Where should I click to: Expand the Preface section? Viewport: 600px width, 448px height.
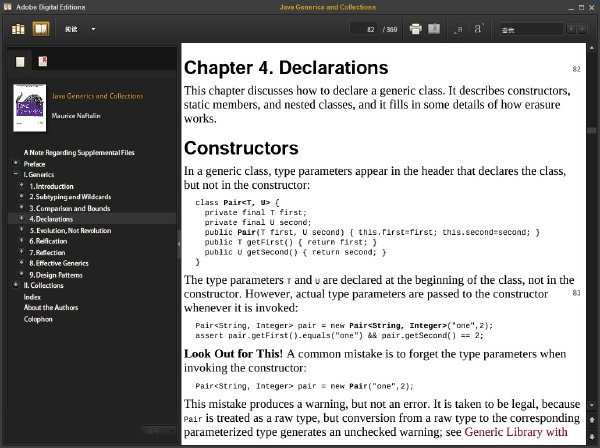[x=16, y=163]
